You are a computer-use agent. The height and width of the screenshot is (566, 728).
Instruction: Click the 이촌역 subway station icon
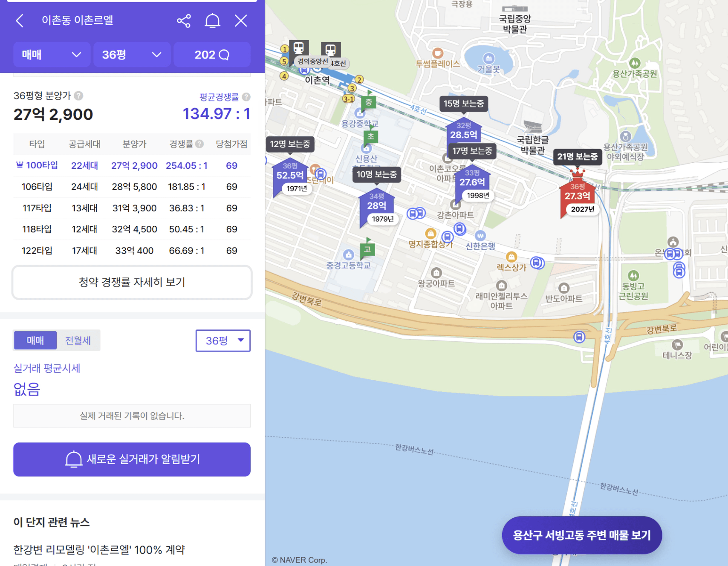tap(330, 49)
